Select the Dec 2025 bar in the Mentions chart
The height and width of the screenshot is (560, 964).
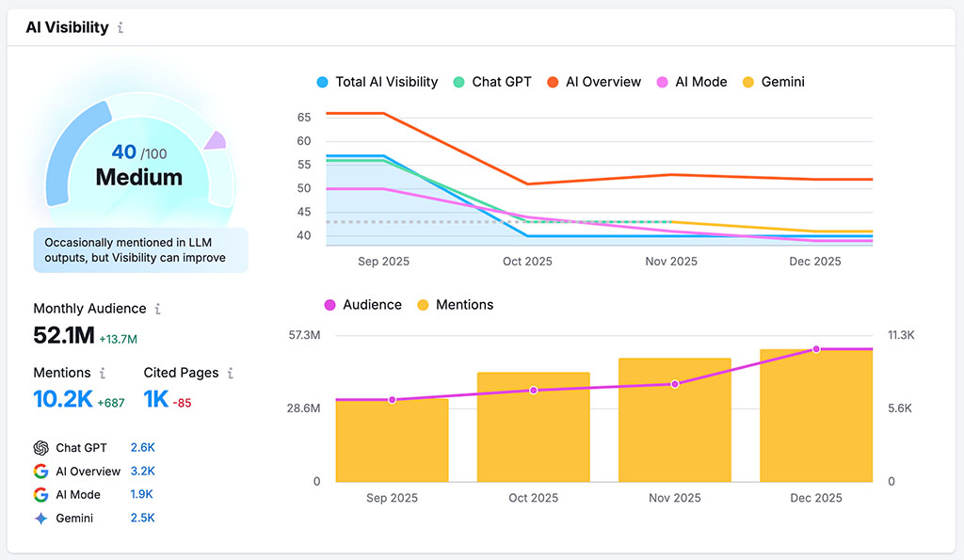[815, 414]
